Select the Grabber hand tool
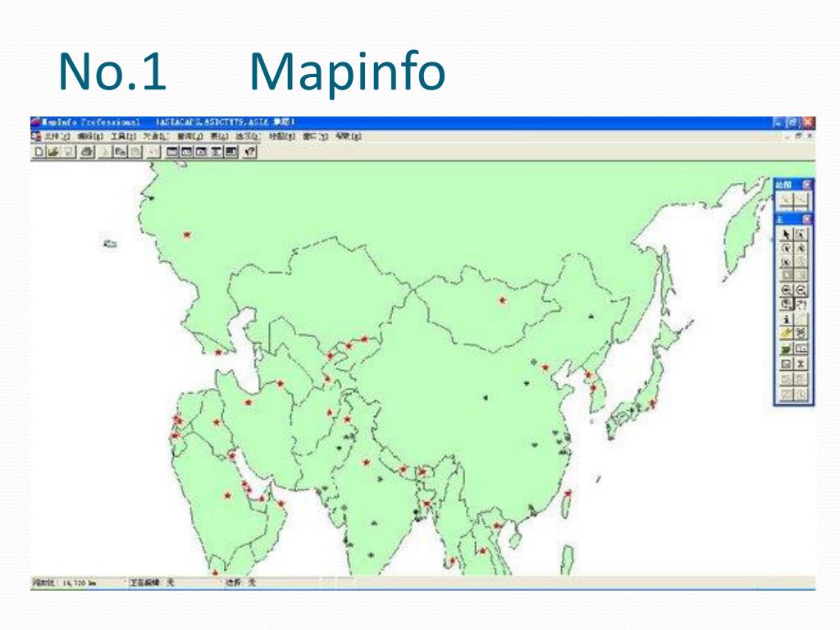 pyautogui.click(x=801, y=304)
